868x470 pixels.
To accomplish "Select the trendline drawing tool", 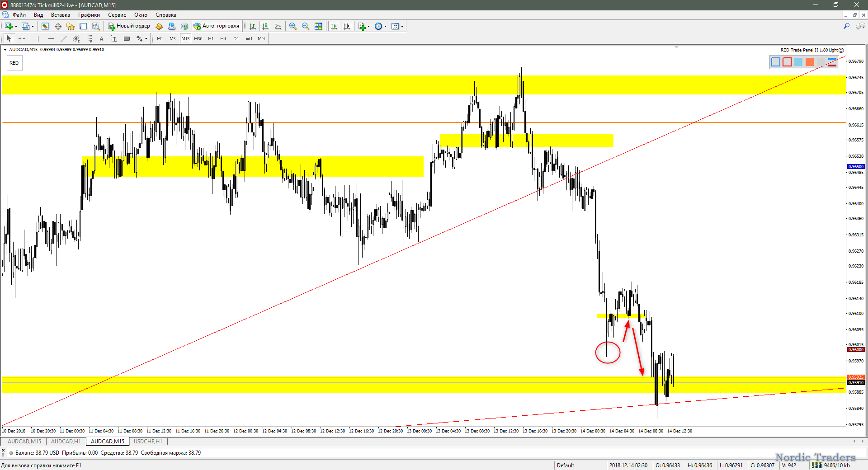I will click(x=63, y=38).
